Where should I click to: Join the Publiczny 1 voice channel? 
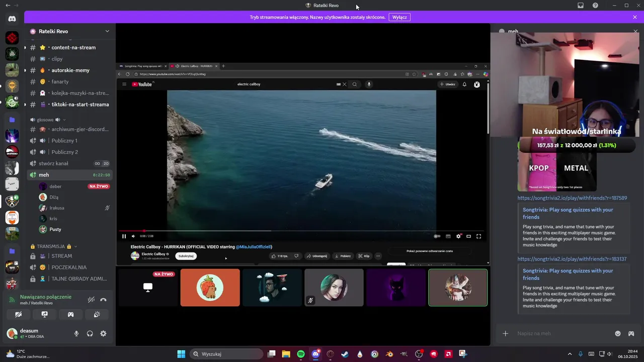click(69, 141)
